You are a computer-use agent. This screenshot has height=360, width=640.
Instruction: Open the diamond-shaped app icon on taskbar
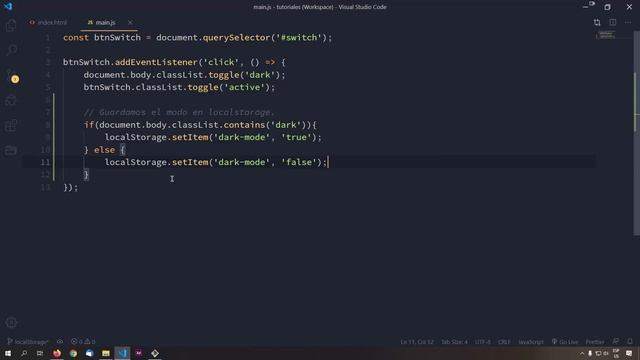155,353
